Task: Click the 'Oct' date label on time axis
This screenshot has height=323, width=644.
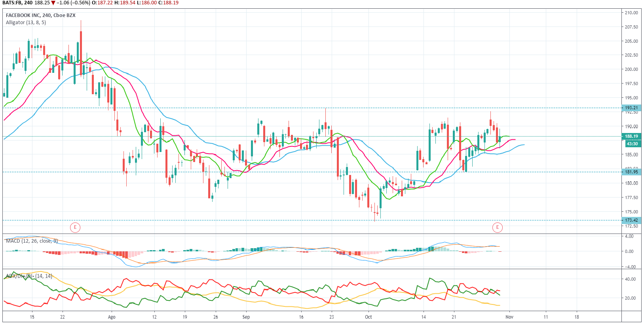Action: click(x=369, y=317)
